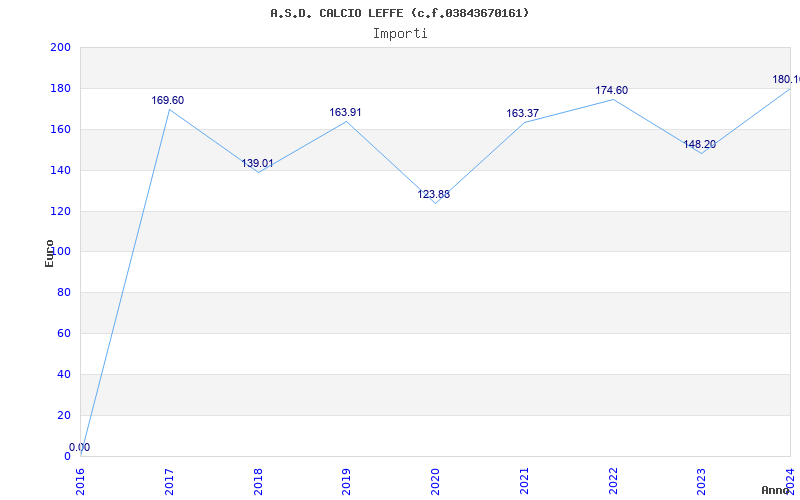Viewport: 800px width, 500px height.
Task: Click the 0.00 data label for 2016
Action: pos(80,447)
